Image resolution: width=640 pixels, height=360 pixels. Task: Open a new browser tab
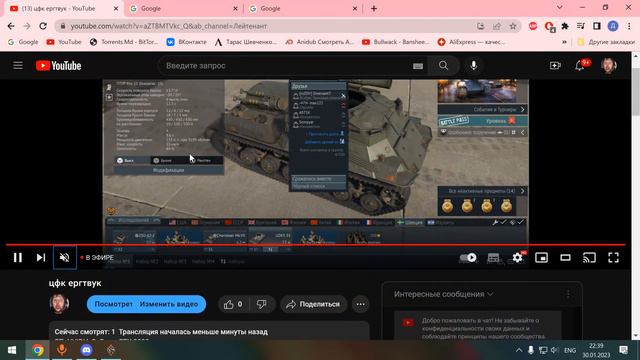point(374,8)
